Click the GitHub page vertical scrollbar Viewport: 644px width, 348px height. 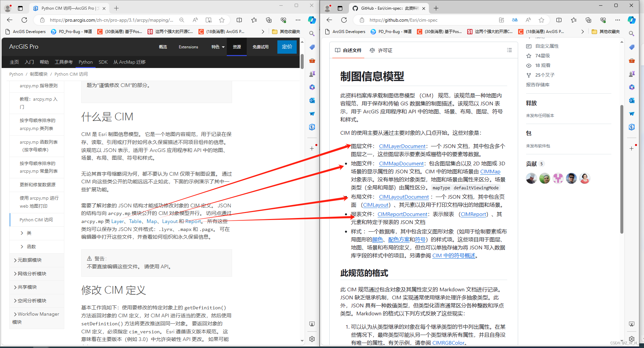coord(622,169)
